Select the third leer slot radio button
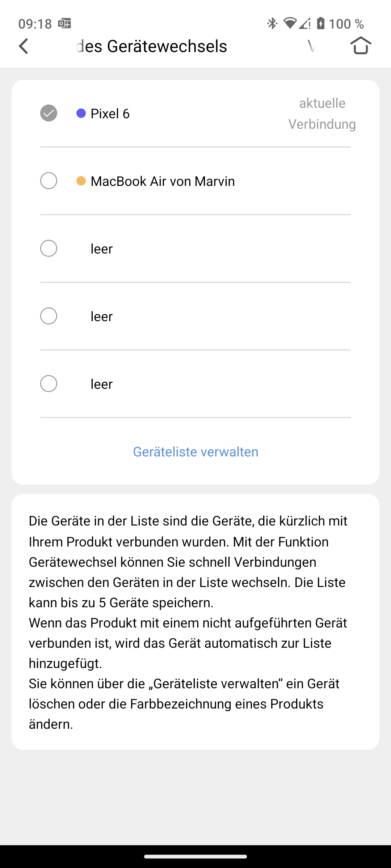 pos(49,384)
